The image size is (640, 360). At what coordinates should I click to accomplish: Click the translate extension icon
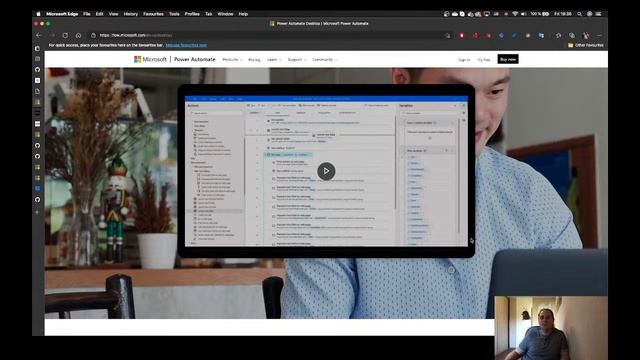click(x=541, y=36)
